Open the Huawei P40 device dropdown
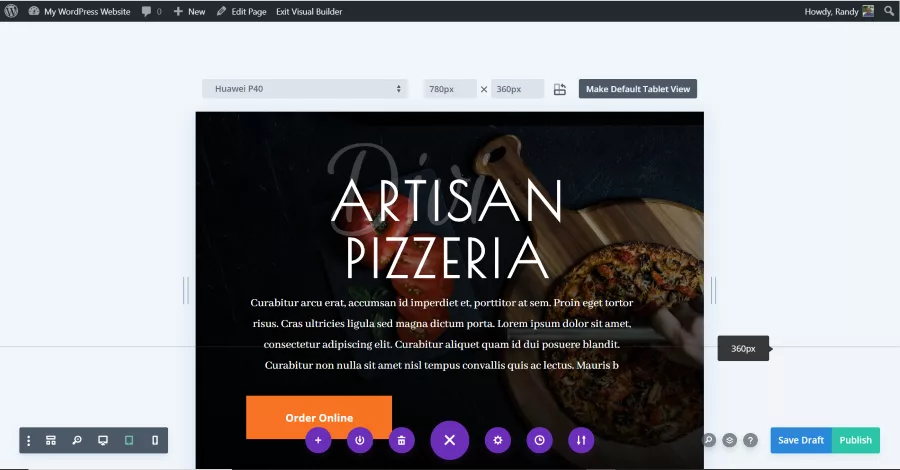This screenshot has height=470, width=900. click(305, 89)
